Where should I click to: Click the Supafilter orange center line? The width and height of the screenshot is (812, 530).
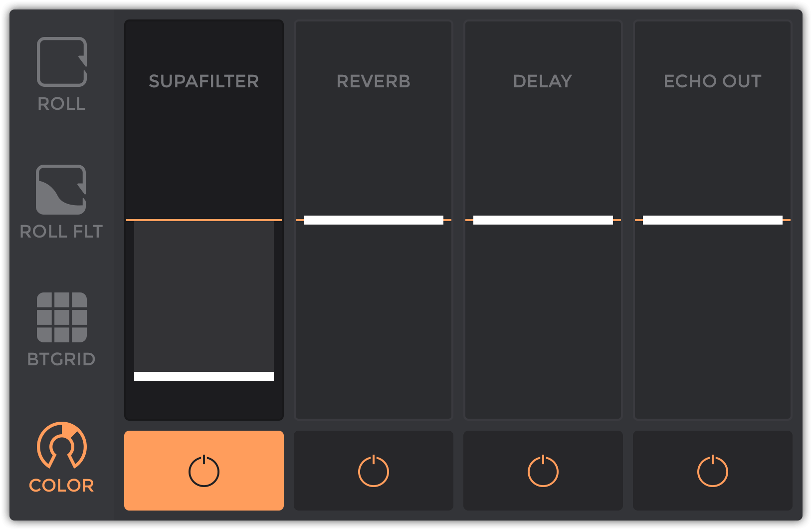(x=204, y=220)
